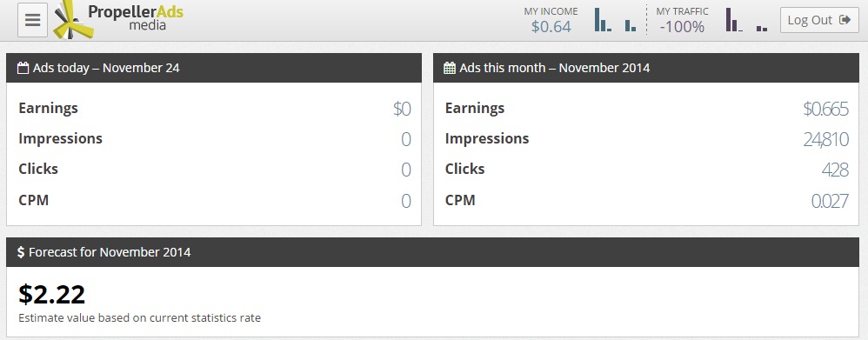Click the calendar icon beside Ads today
This screenshot has width=868, height=340.
tap(23, 68)
